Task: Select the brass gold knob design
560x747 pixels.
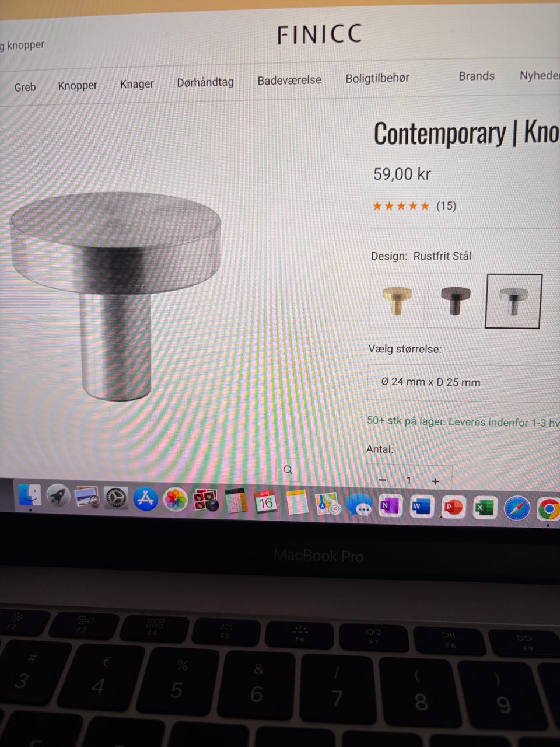Action: tap(398, 301)
